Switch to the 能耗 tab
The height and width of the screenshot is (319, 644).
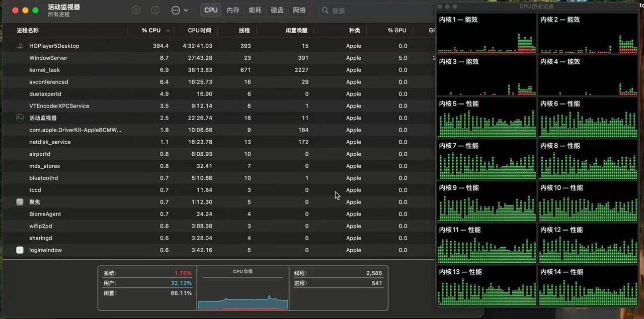point(255,10)
